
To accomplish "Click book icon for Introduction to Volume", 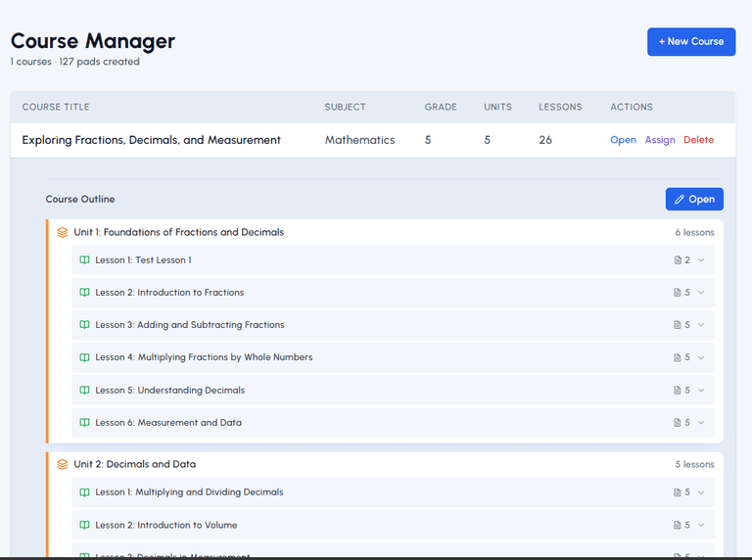I will pyautogui.click(x=84, y=525).
